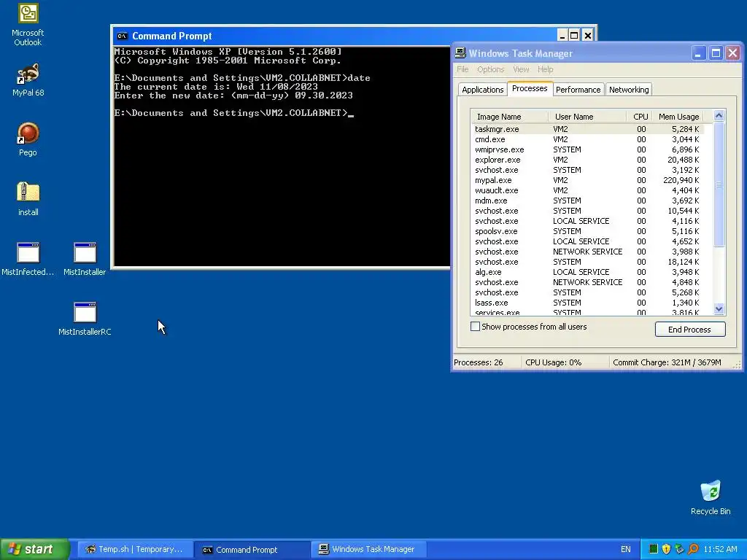Click the green tray icon in system tray
Screen dimensions: 747x560
click(653, 549)
